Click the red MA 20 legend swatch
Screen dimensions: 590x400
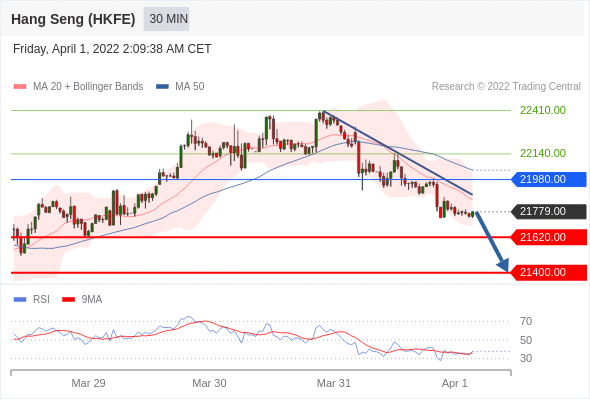pos(20,87)
